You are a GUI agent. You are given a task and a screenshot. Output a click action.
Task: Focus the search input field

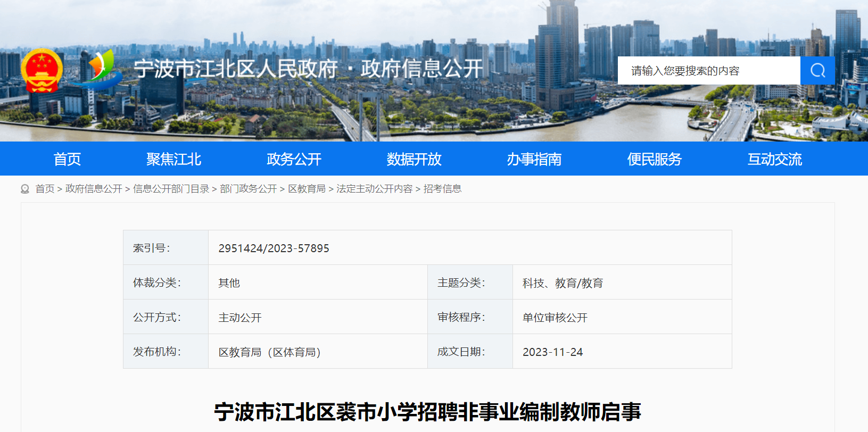(709, 70)
